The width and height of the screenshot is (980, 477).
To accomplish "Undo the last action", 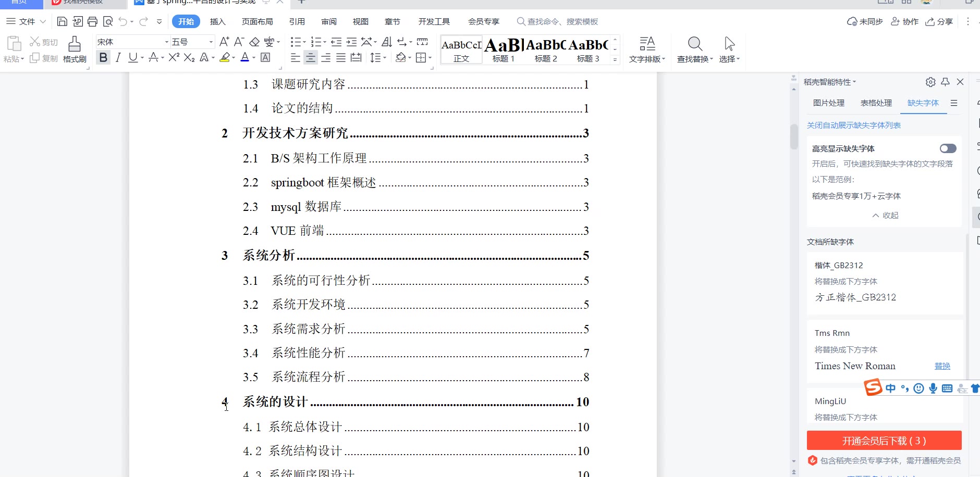I will (123, 21).
